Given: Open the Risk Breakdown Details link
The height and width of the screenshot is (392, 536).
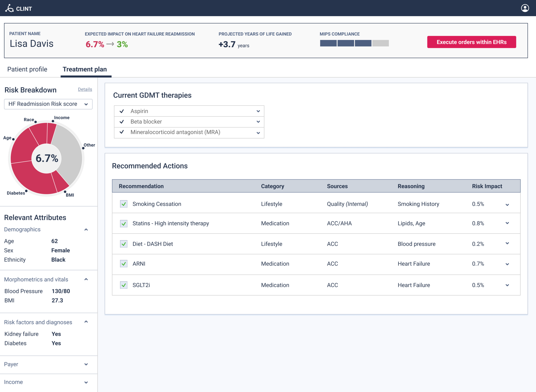Looking at the screenshot, I should pyautogui.click(x=85, y=89).
